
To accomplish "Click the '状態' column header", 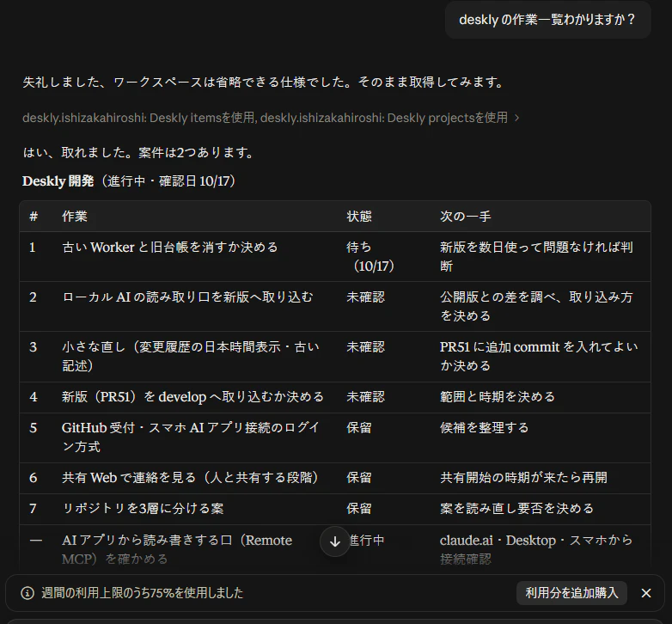I will [x=359, y=217].
